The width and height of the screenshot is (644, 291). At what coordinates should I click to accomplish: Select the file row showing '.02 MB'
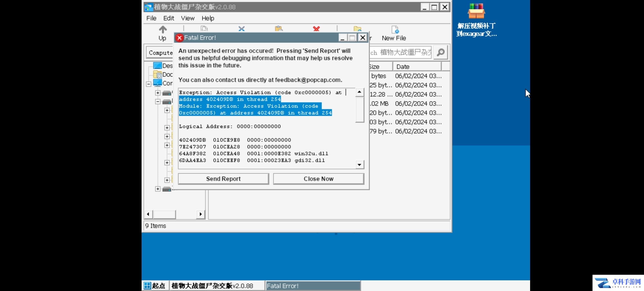point(406,104)
